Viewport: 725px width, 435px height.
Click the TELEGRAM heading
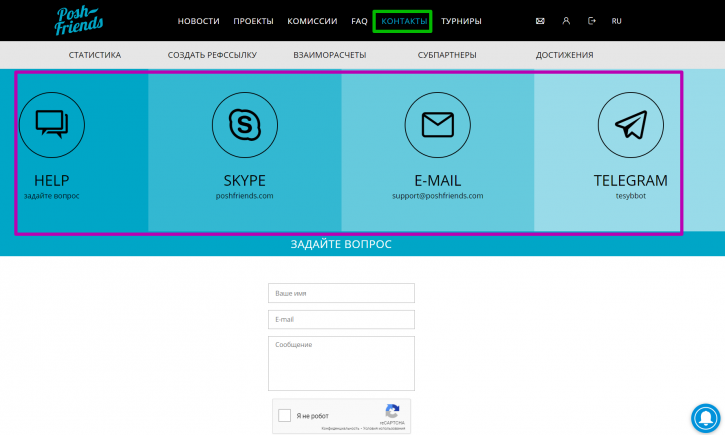(x=631, y=180)
